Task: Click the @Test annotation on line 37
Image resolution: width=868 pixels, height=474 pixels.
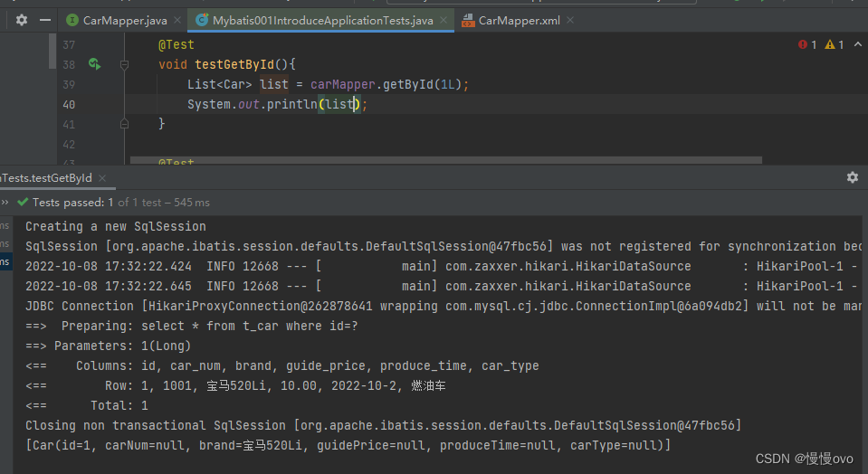Action: (x=176, y=45)
